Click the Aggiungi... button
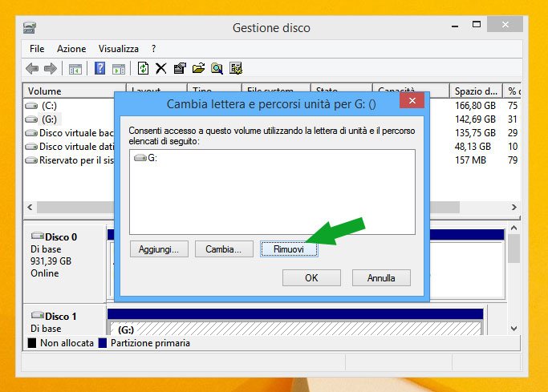Image resolution: width=548 pixels, height=392 pixels. click(x=159, y=249)
